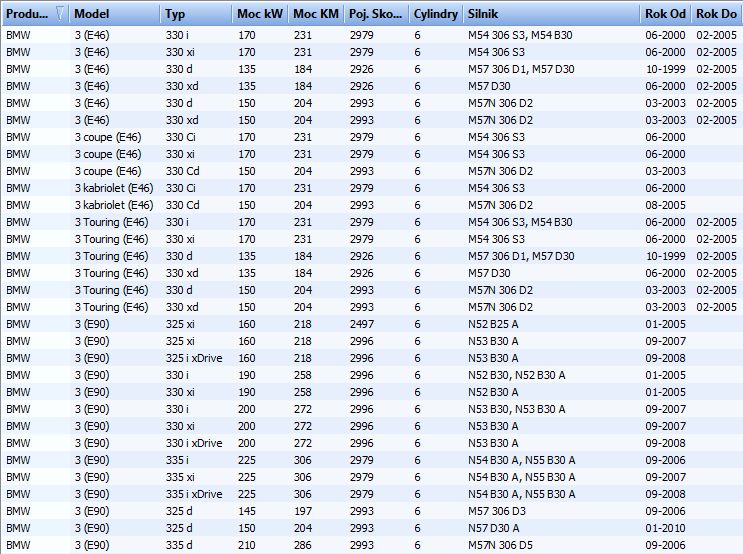Select engine cell M57N 306 D5
Image resolution: width=743 pixels, height=554 pixels.
tap(500, 545)
